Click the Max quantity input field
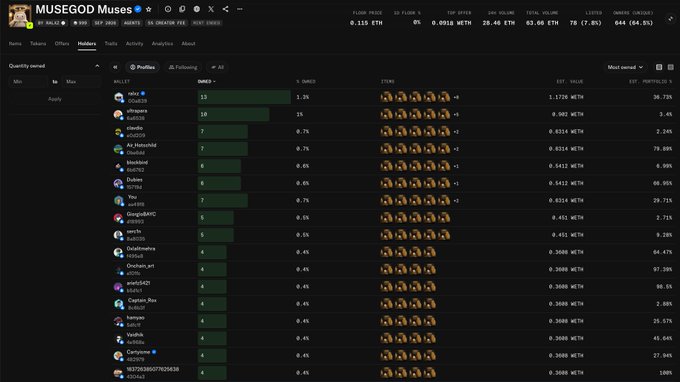This screenshot has height=382, width=680. click(81, 82)
